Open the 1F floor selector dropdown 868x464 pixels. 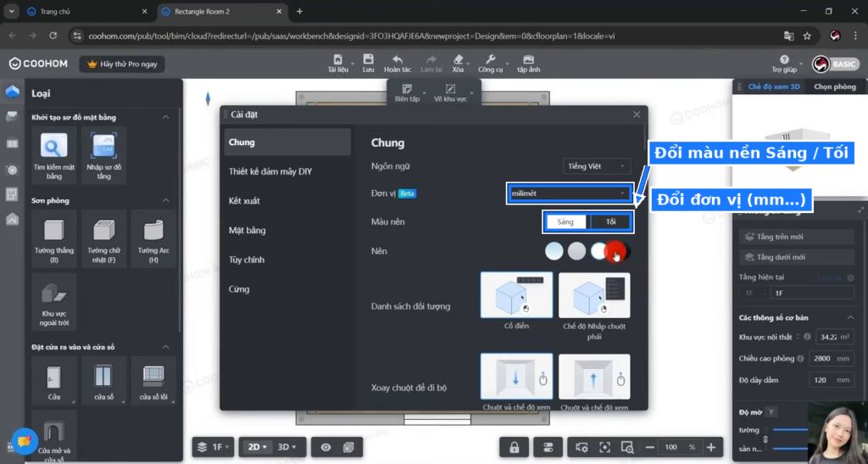tap(213, 447)
